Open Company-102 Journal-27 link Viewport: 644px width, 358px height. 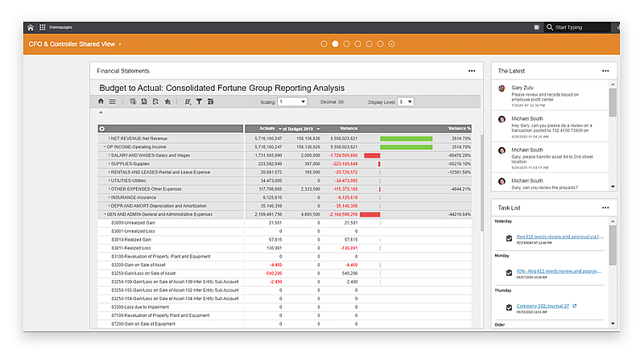click(543, 306)
